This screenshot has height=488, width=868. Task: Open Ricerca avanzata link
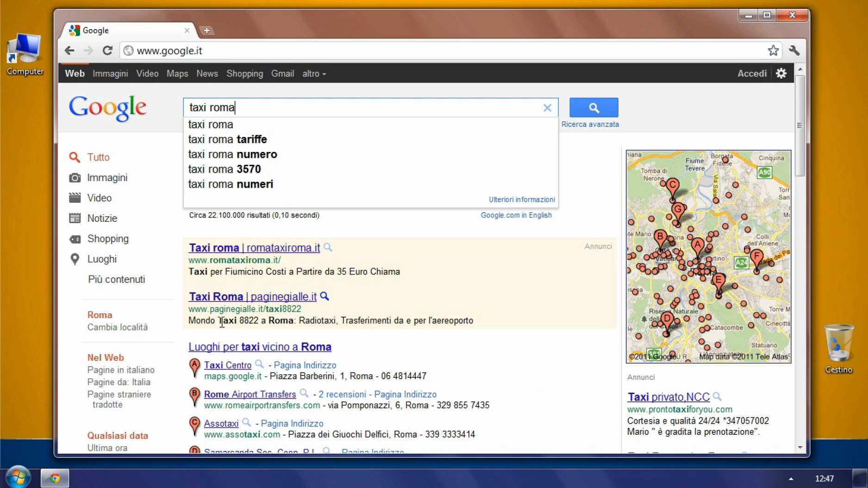tap(590, 124)
